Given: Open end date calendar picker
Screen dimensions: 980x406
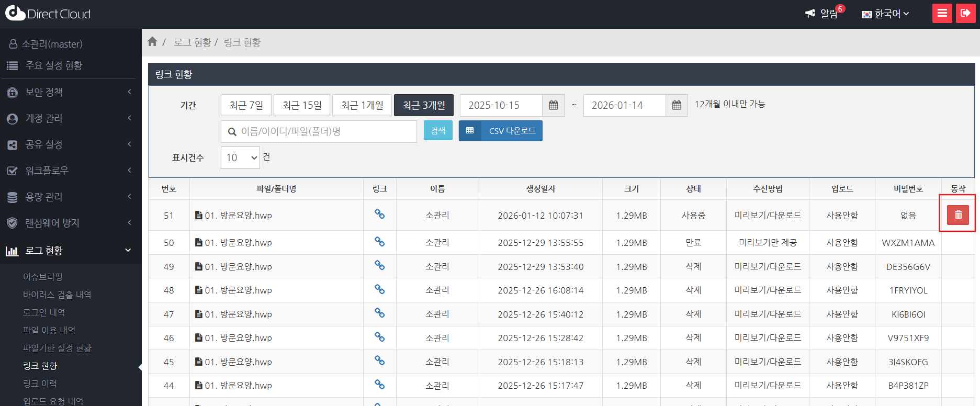Looking at the screenshot, I should click(677, 105).
